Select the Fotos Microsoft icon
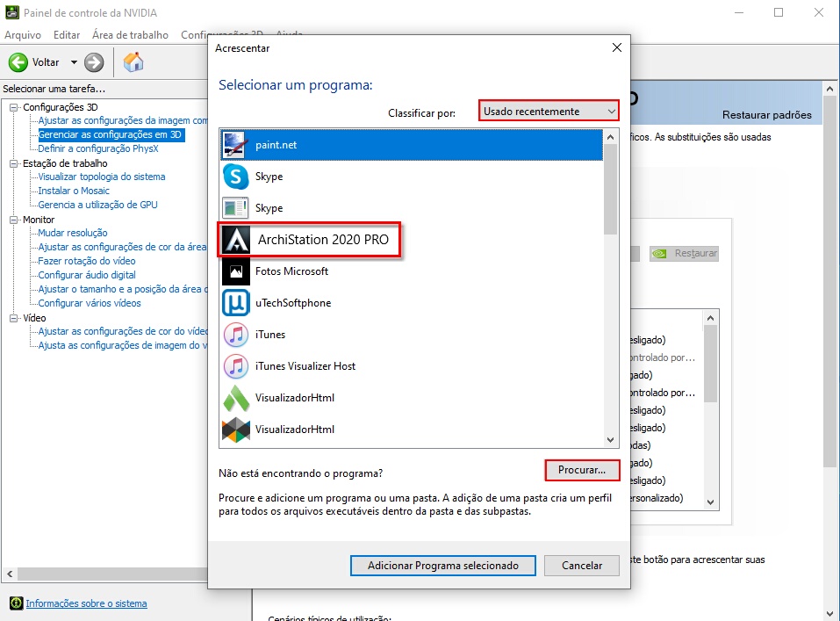The width and height of the screenshot is (840, 621). pyautogui.click(x=236, y=271)
